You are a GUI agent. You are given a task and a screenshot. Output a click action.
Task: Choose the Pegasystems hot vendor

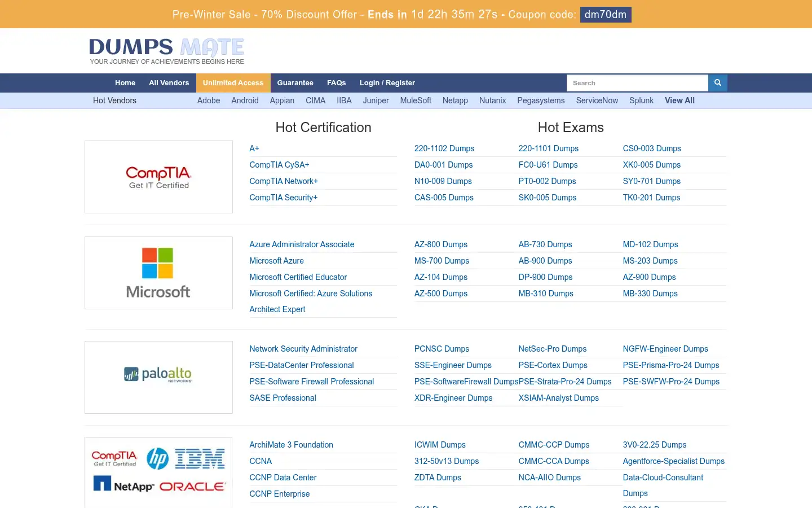(541, 100)
